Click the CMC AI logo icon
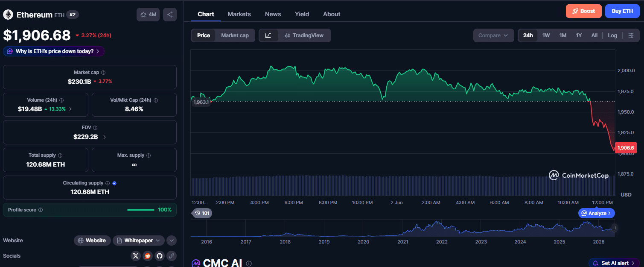The image size is (644, 267). click(x=196, y=264)
